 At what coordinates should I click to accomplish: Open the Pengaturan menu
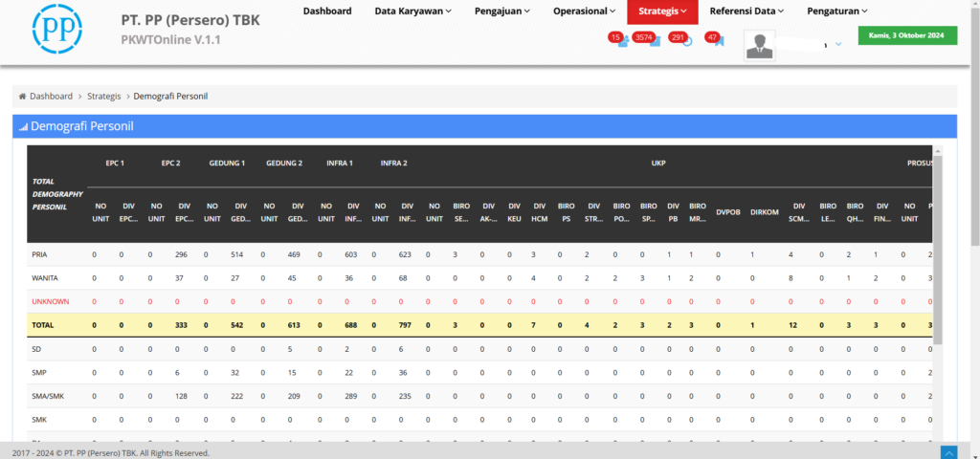(x=835, y=11)
